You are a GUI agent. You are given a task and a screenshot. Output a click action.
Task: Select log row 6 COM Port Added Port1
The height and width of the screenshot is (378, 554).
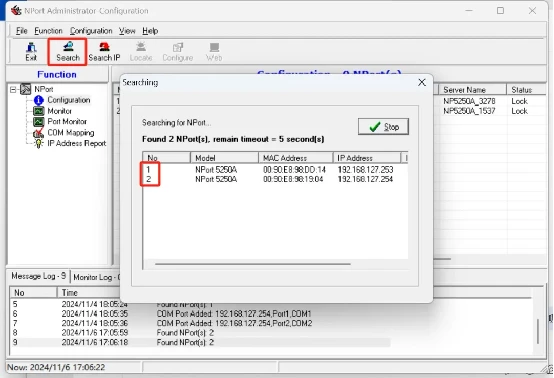tap(200, 314)
